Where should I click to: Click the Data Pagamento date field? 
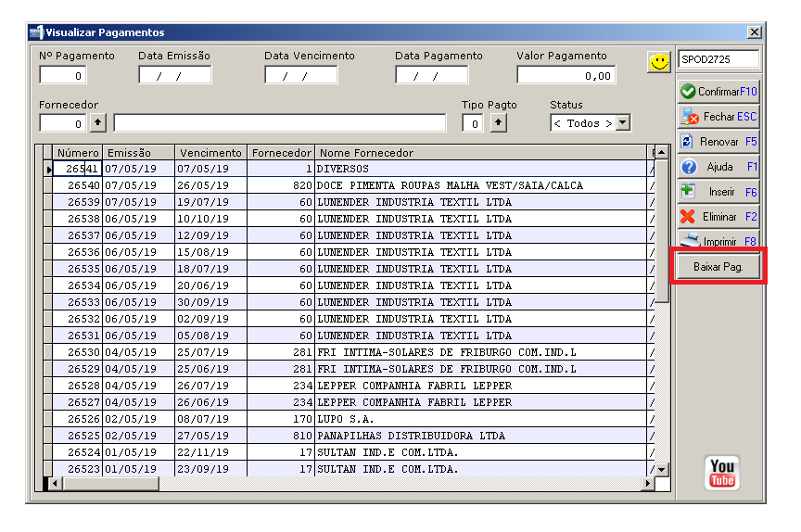(x=432, y=76)
